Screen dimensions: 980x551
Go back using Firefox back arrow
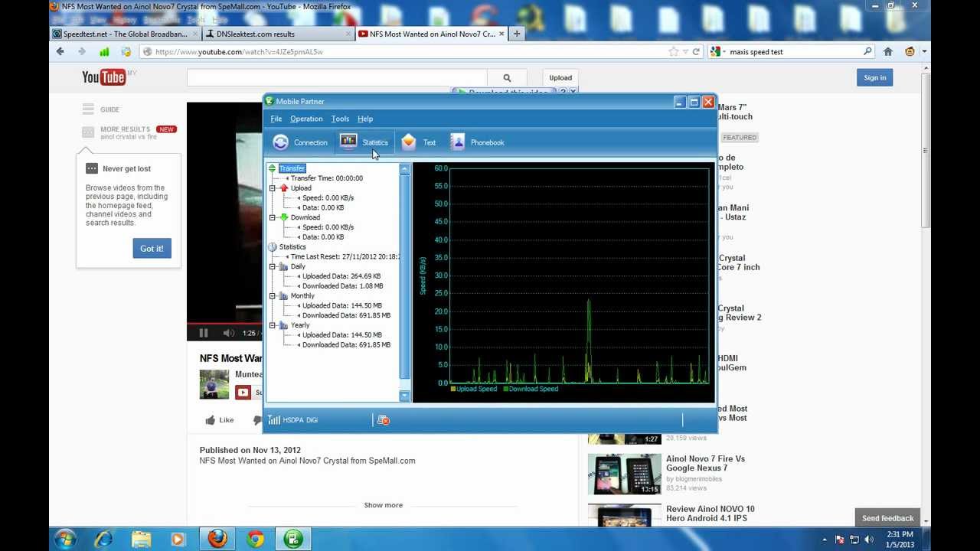point(60,51)
